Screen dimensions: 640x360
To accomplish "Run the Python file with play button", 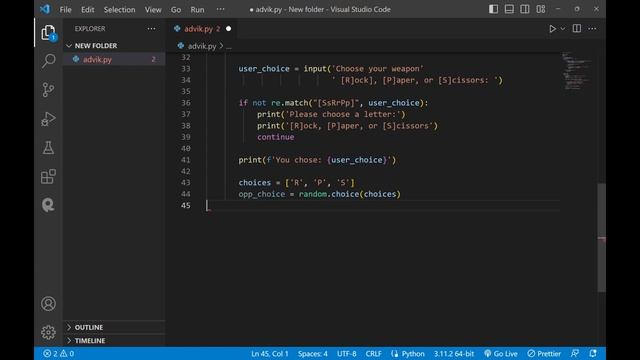I will (x=552, y=29).
